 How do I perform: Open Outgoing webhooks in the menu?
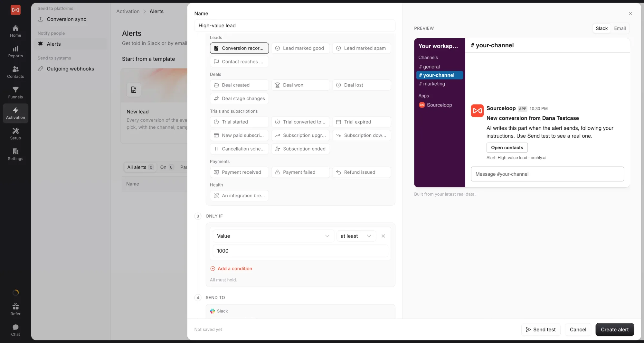pyautogui.click(x=70, y=69)
